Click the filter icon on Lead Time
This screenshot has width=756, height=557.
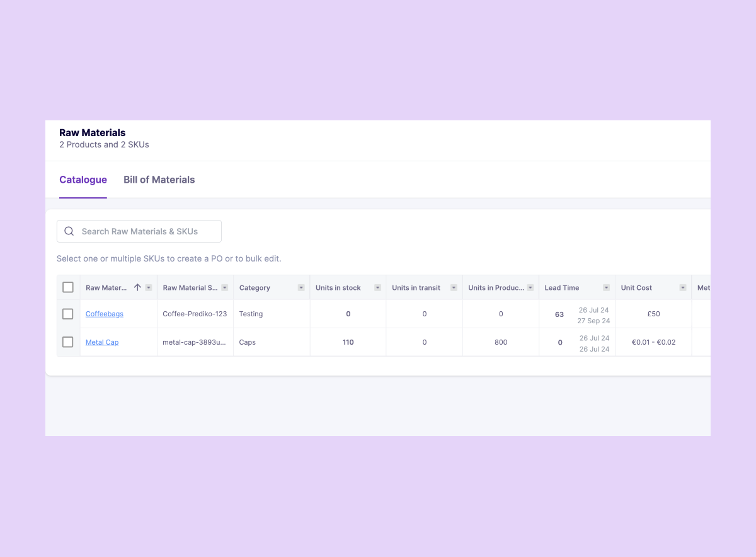click(605, 287)
